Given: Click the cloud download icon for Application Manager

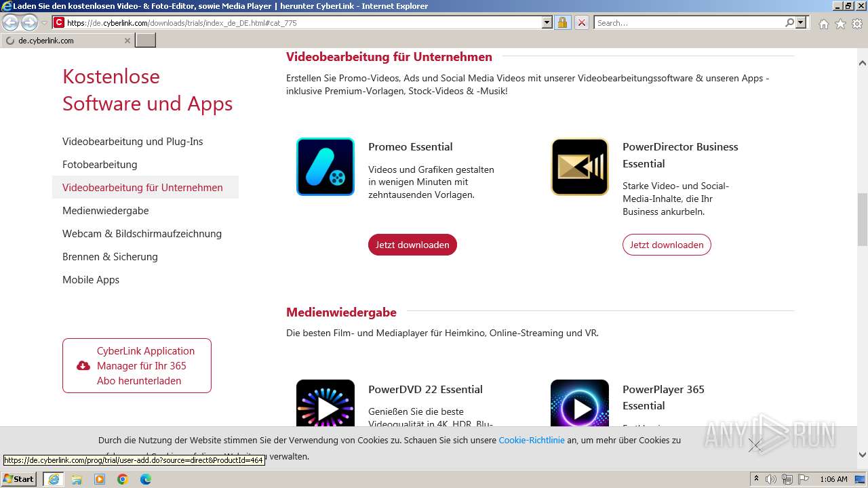Looking at the screenshot, I should [83, 366].
